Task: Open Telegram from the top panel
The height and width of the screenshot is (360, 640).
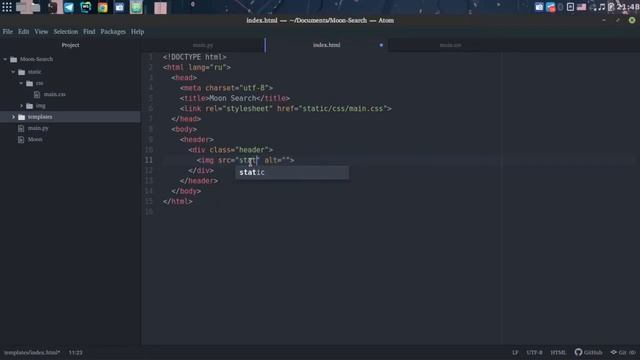Action: [69, 7]
